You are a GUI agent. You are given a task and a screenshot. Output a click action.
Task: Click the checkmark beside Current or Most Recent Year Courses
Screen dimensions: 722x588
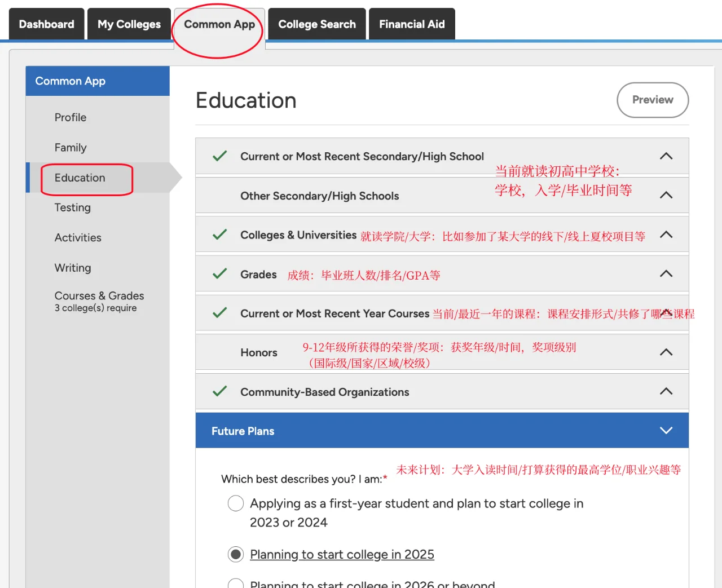(x=219, y=313)
